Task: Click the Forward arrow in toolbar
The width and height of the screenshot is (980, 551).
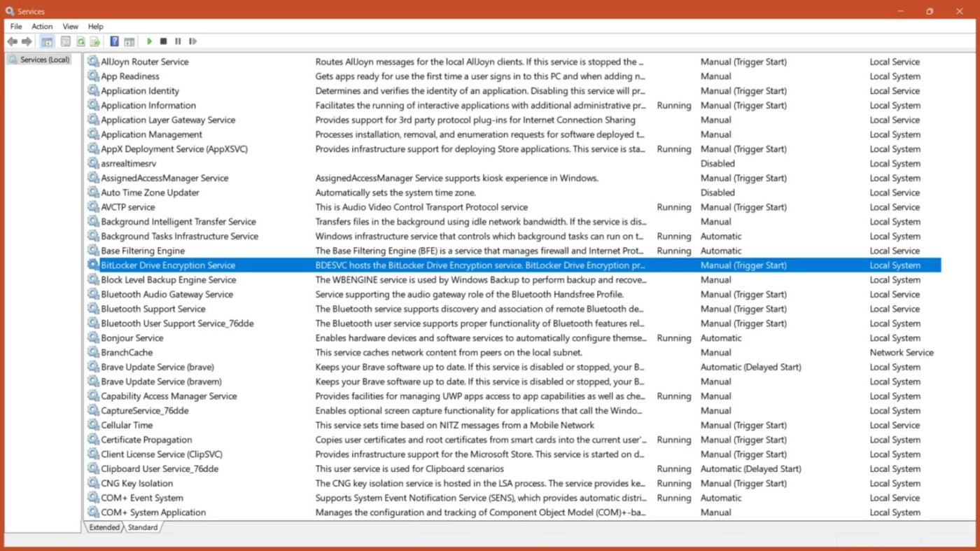Action: (x=27, y=42)
